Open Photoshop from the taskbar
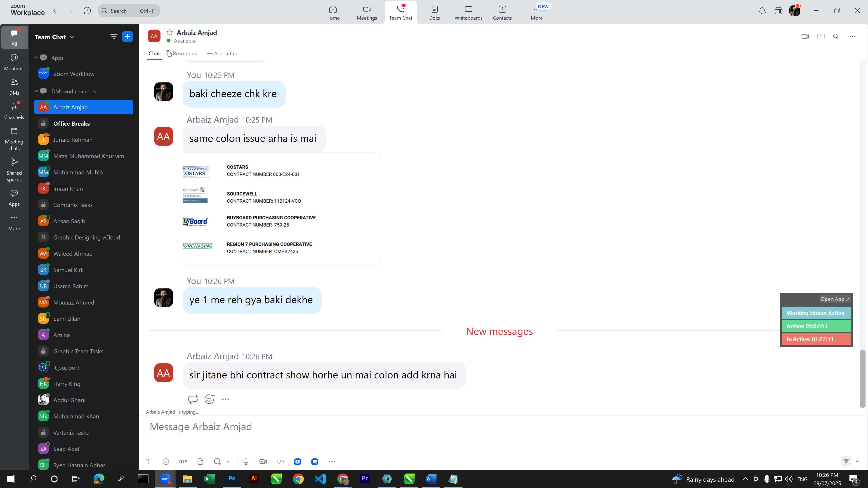This screenshot has width=868, height=488. point(232,479)
